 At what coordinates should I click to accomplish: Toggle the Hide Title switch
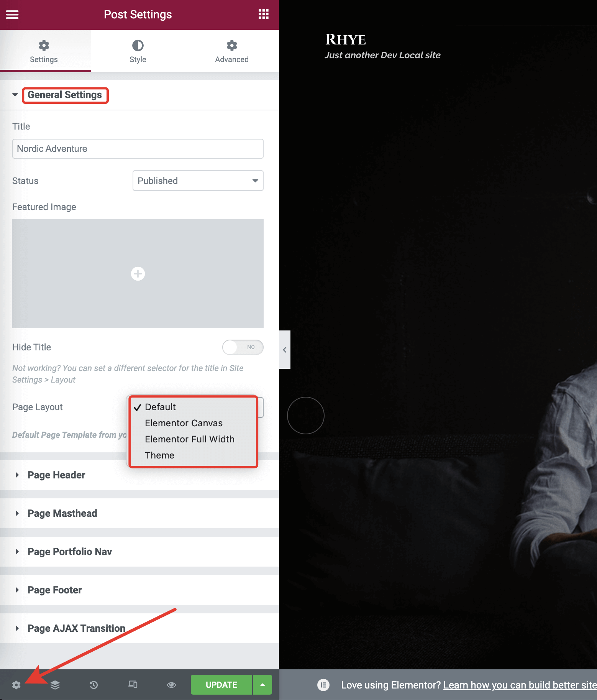(243, 347)
